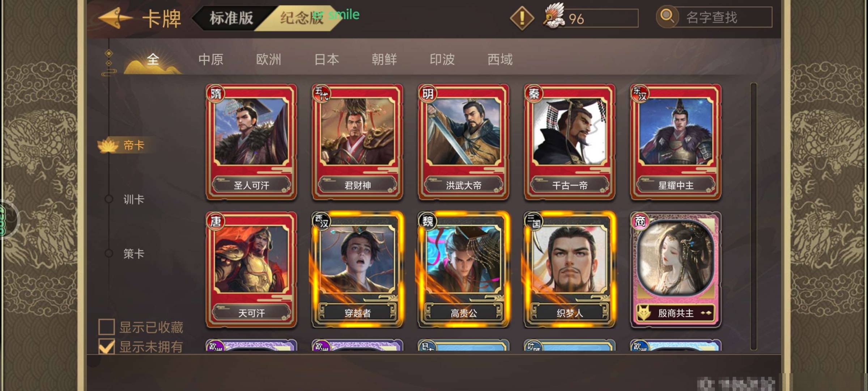Switch to the 纪念版 tab
Viewport: 868px width, 391px height.
pyautogui.click(x=301, y=18)
